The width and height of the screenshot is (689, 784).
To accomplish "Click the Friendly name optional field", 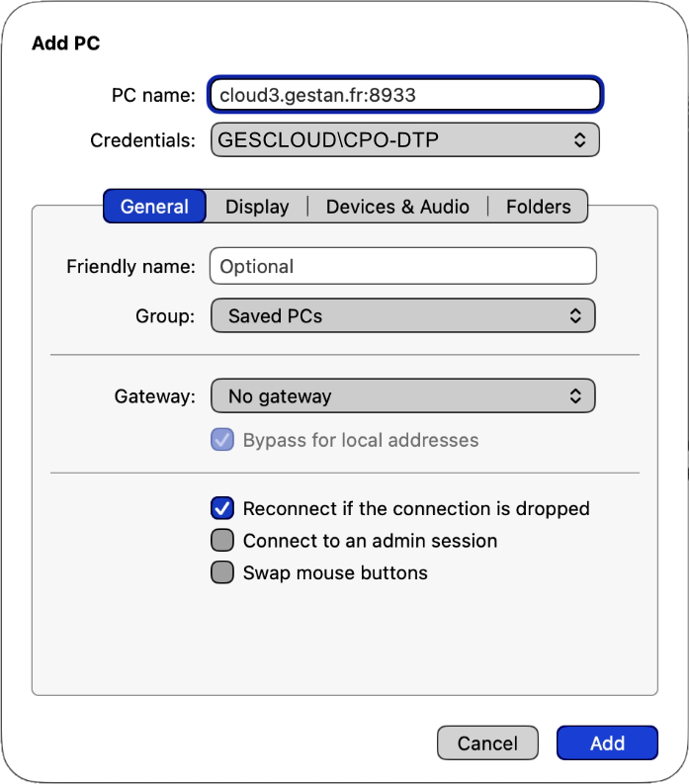I will (x=403, y=266).
